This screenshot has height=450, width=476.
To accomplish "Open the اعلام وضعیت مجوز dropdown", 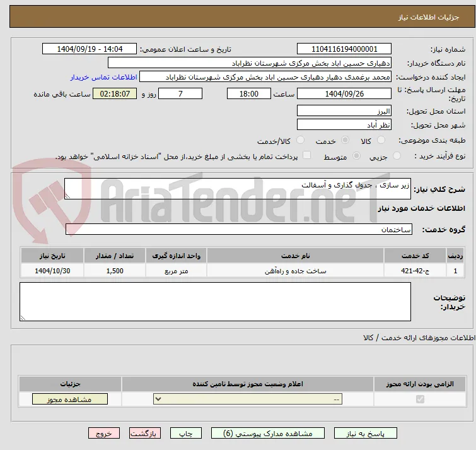I will tap(248, 399).
